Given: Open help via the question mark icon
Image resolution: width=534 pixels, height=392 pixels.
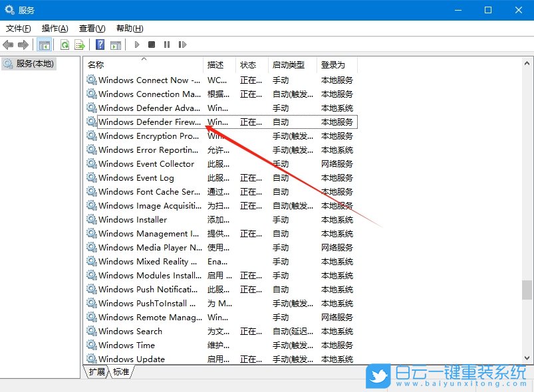Looking at the screenshot, I should [x=99, y=45].
